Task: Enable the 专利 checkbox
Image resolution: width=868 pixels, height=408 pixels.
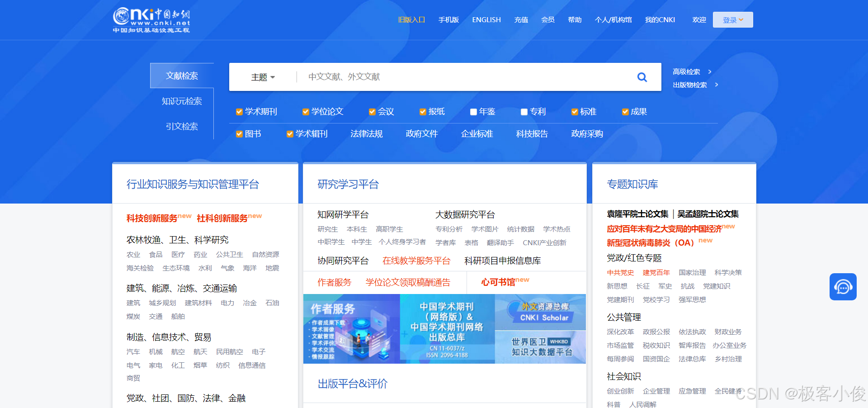Action: [524, 112]
